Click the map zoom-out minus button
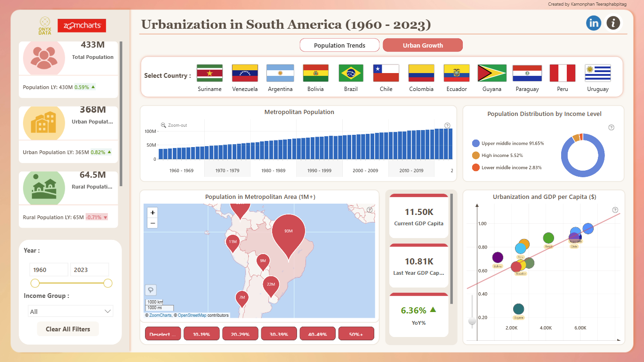The image size is (644, 362). coord(153,223)
